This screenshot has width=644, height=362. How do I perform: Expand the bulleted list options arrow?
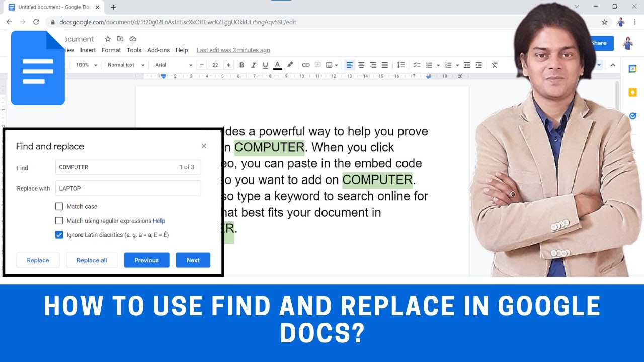click(x=438, y=65)
